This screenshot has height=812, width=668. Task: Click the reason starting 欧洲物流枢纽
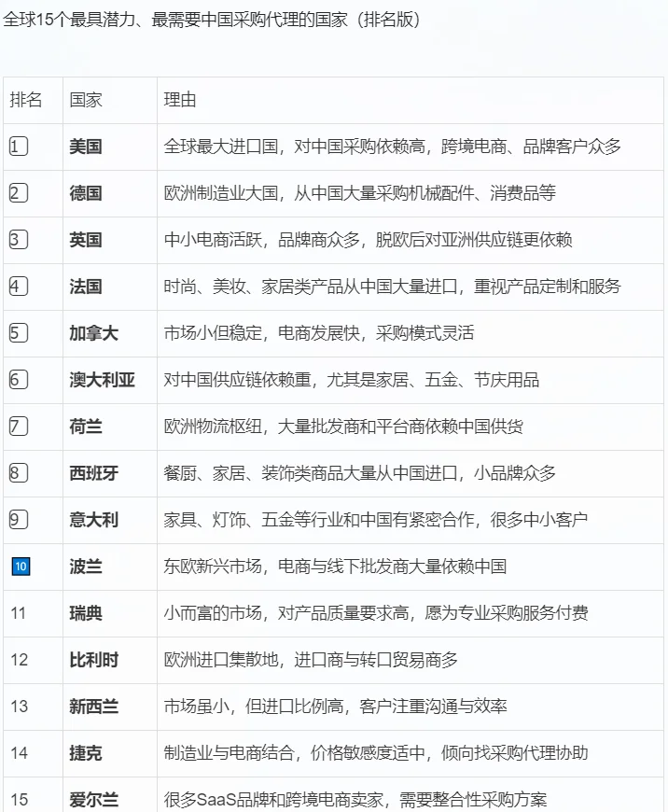343,427
